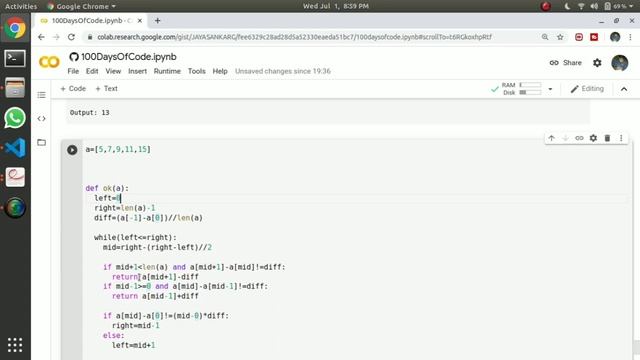Click the Colab logo

pyautogui.click(x=49, y=62)
